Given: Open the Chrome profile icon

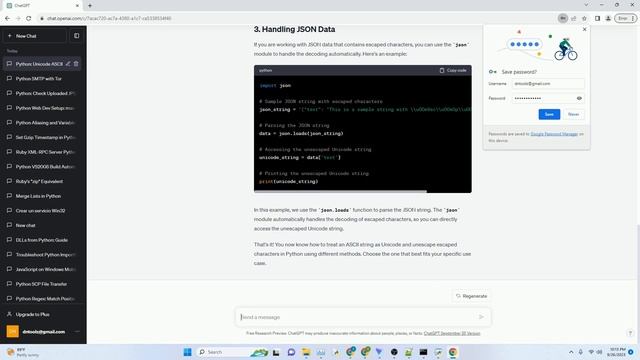Looking at the screenshot, I should pyautogui.click(x=608, y=18).
